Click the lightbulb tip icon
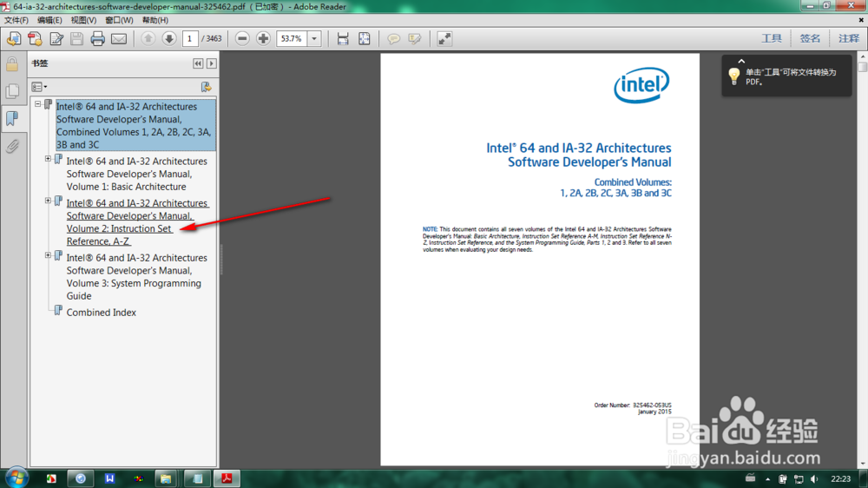The image size is (868, 488). [734, 76]
